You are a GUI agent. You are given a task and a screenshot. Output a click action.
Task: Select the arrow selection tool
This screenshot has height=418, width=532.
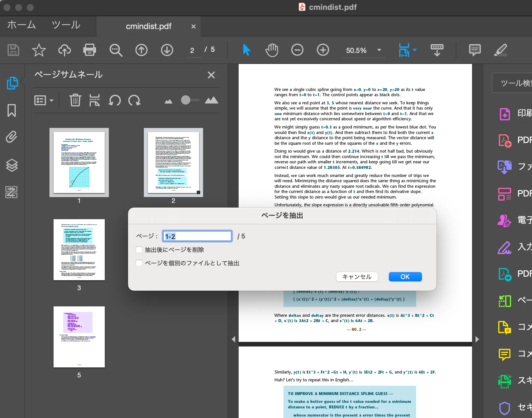coord(247,50)
